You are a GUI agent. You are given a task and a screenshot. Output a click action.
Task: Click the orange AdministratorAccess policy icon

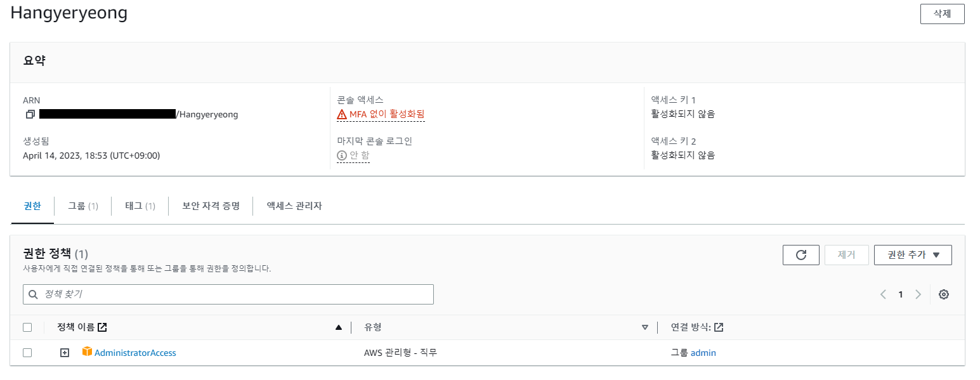coord(87,352)
